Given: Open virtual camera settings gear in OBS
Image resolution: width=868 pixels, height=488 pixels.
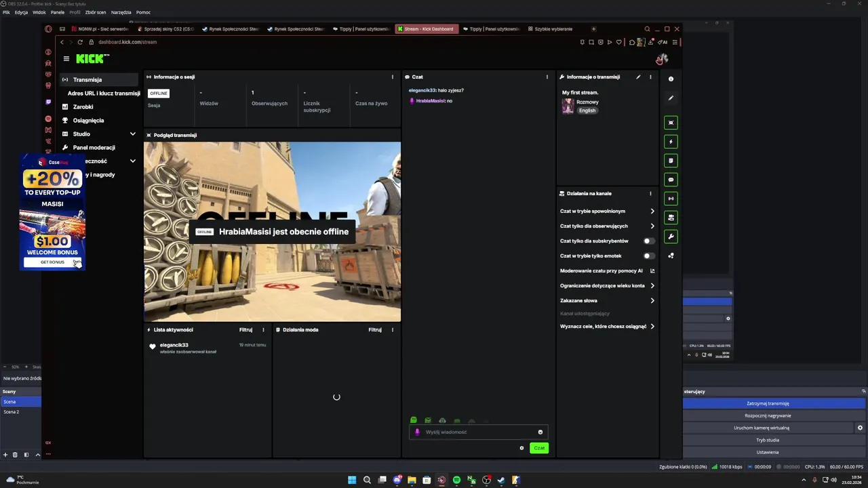Looking at the screenshot, I should (860, 428).
